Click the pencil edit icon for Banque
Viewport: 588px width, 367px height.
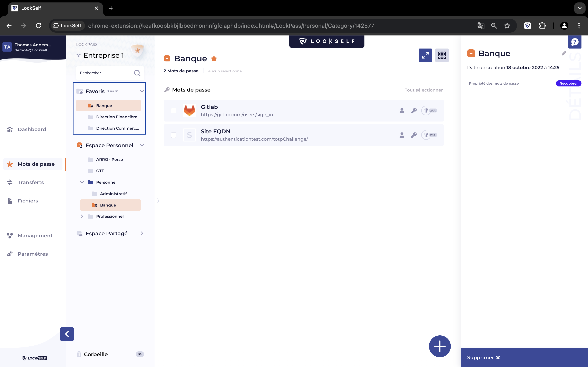click(564, 53)
